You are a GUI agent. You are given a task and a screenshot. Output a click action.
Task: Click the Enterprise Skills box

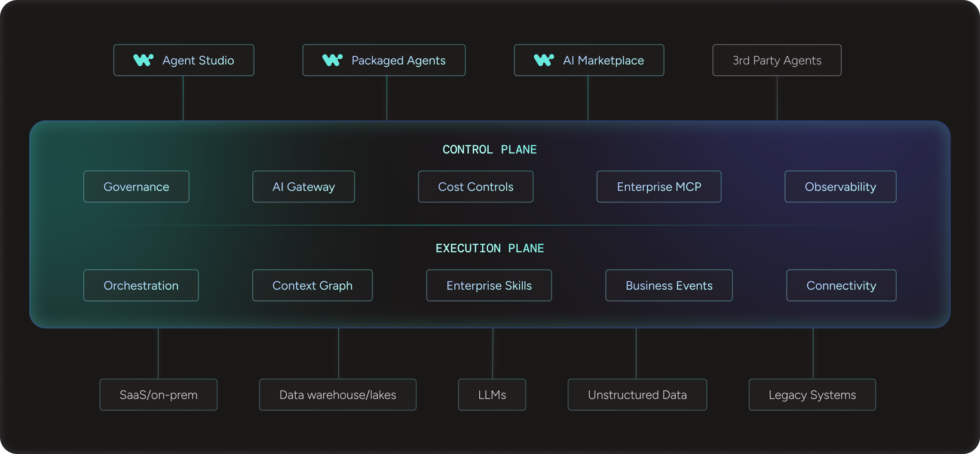coord(489,285)
